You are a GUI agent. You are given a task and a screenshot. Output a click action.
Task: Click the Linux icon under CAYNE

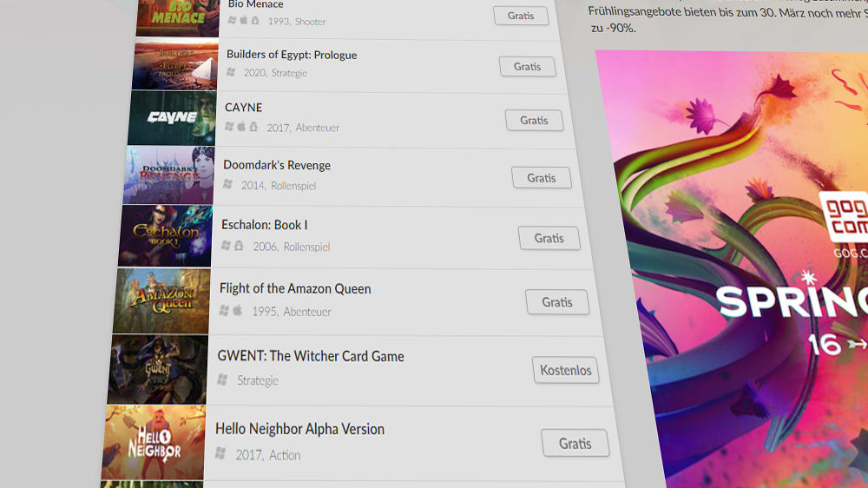[253, 127]
